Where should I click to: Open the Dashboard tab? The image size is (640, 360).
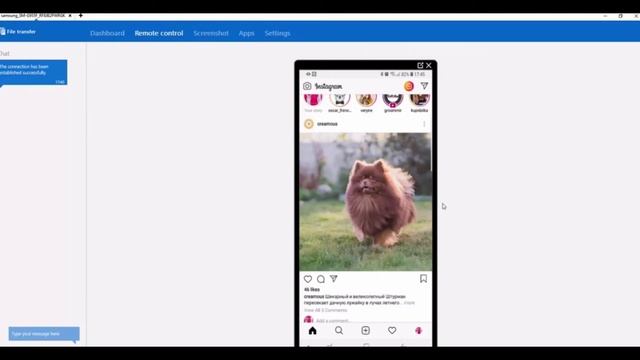(107, 33)
